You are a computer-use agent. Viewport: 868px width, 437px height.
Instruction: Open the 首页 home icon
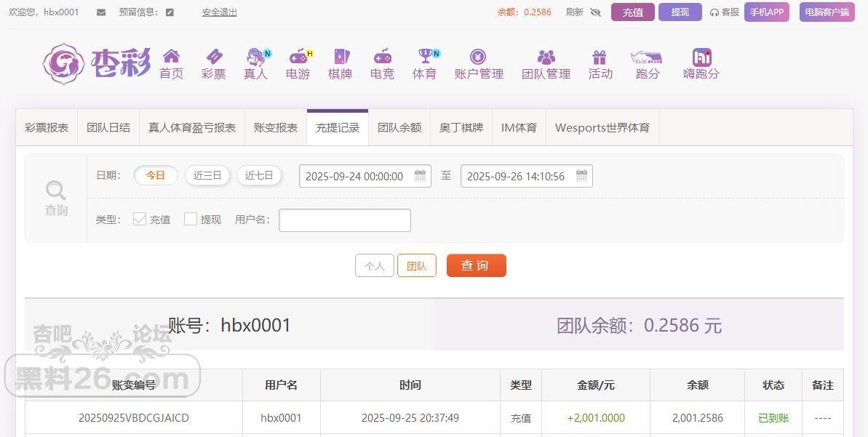tap(171, 56)
